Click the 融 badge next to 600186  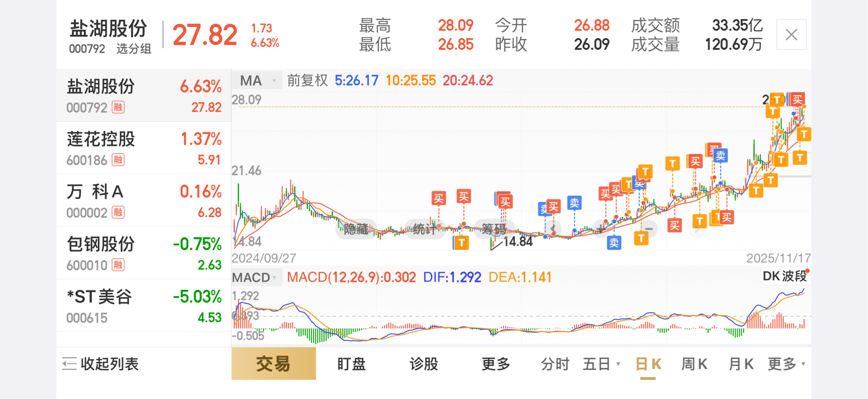click(118, 160)
